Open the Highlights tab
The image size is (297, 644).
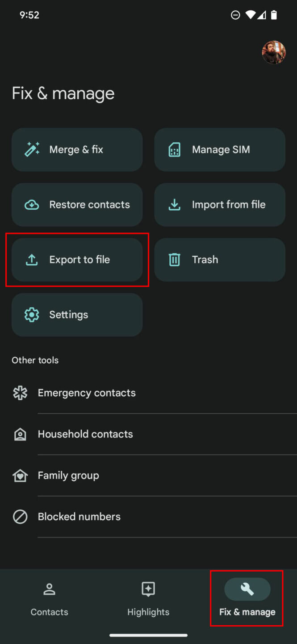click(148, 599)
